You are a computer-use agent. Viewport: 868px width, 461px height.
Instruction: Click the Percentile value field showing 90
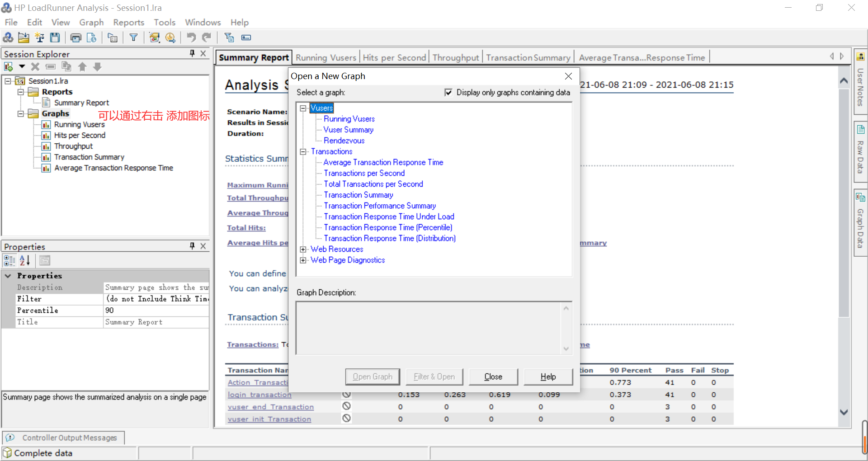tap(156, 310)
